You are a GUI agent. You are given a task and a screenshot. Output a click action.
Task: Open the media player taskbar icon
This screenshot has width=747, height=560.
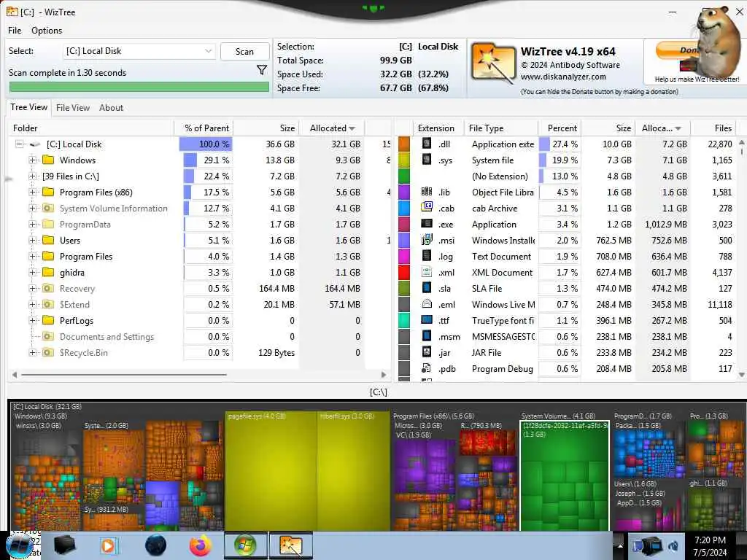point(109,545)
